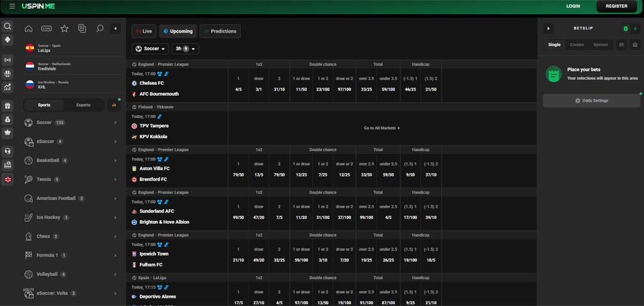
Task: Open the Predictions tab
Action: point(220,31)
